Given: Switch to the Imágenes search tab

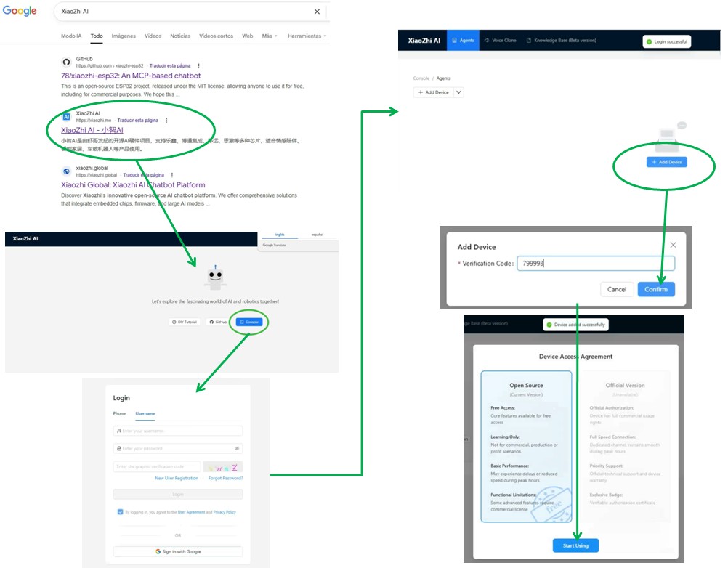Looking at the screenshot, I should tap(124, 36).
